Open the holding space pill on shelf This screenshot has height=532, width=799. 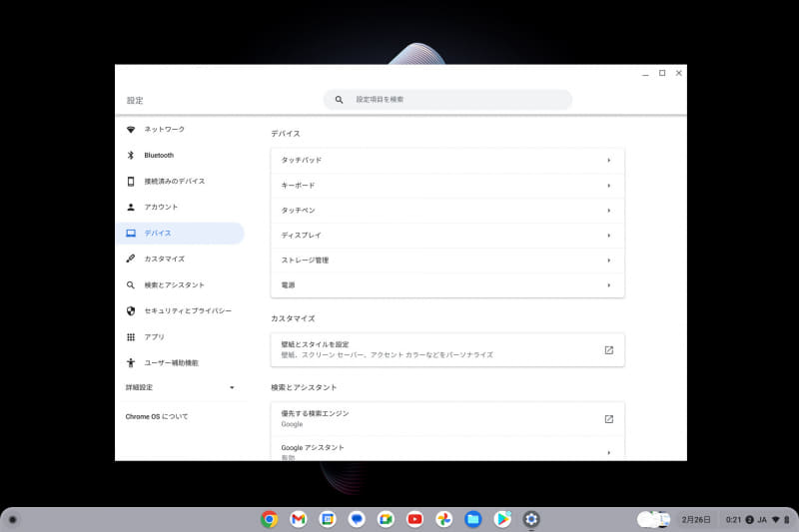click(x=654, y=520)
